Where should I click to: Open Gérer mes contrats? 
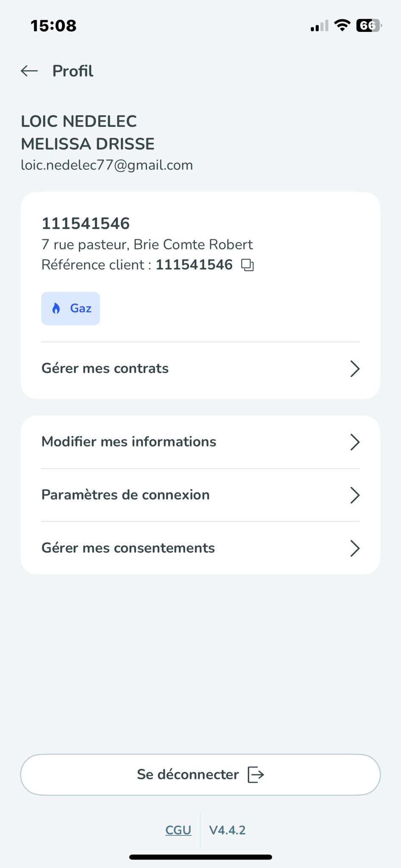(105, 368)
